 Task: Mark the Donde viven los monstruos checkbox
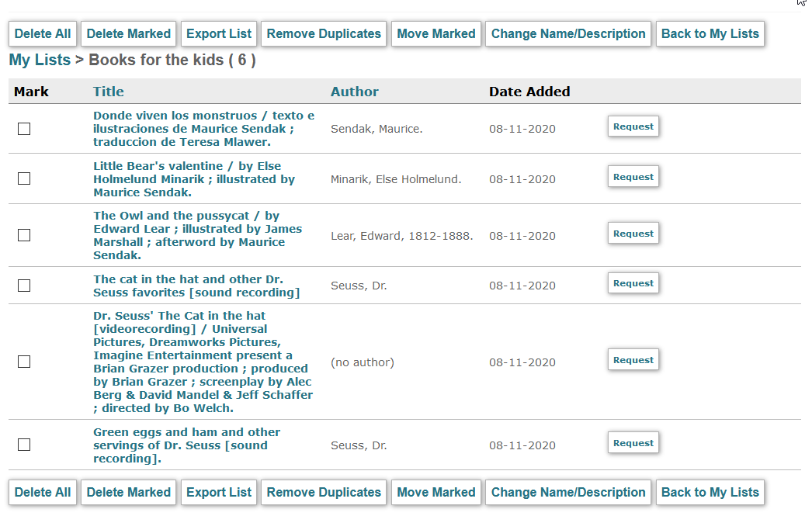[x=24, y=129]
